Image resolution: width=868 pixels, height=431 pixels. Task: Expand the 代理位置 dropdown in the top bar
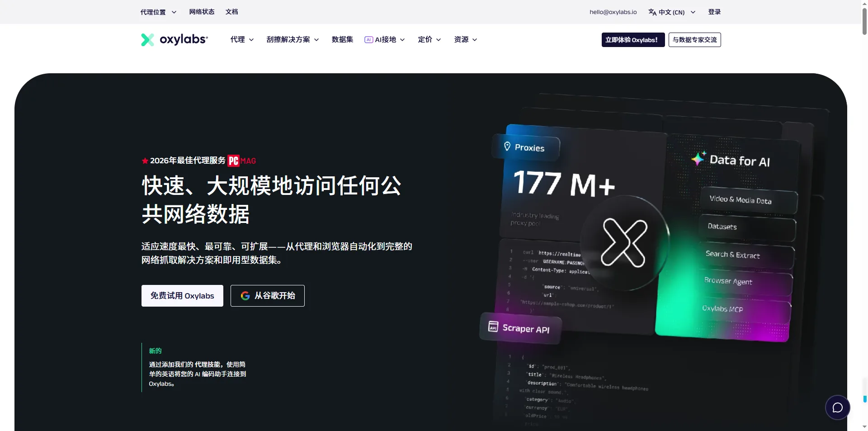click(x=158, y=12)
